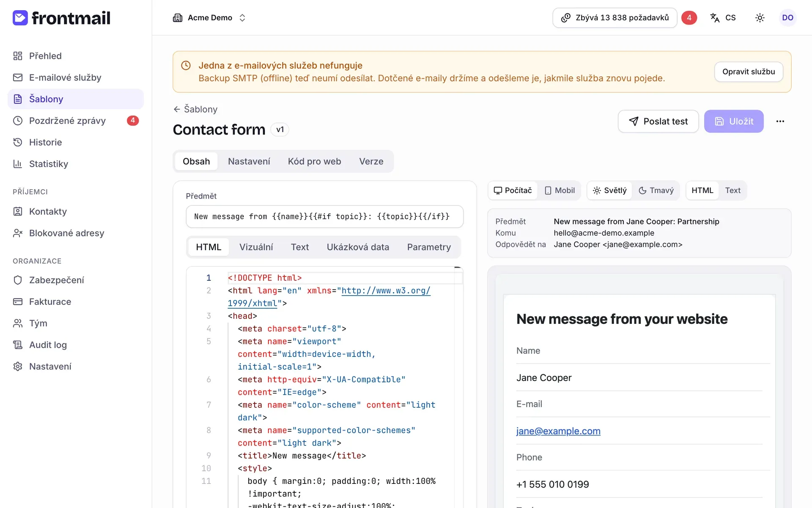Open the v1 version badge
This screenshot has width=812, height=508.
pos(280,130)
